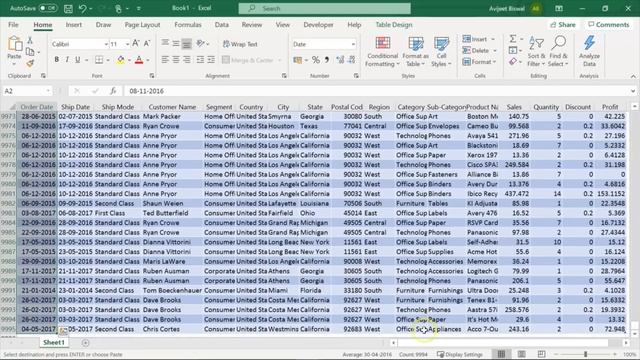Click the Paste Options icon near row 9995

63,331
